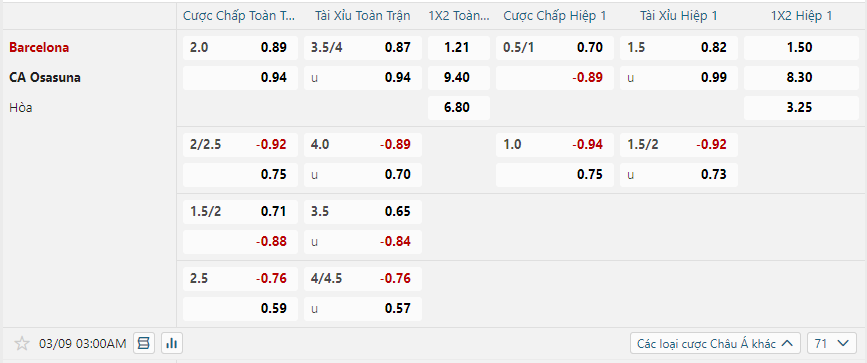Choose draw odds 6.80 full match

(x=458, y=108)
